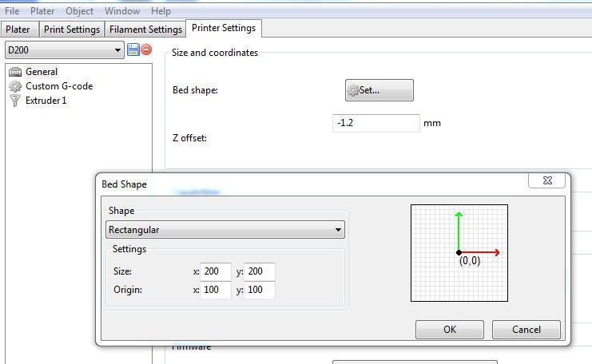Click the Origin y field
The width and height of the screenshot is (592, 364).
[260, 290]
